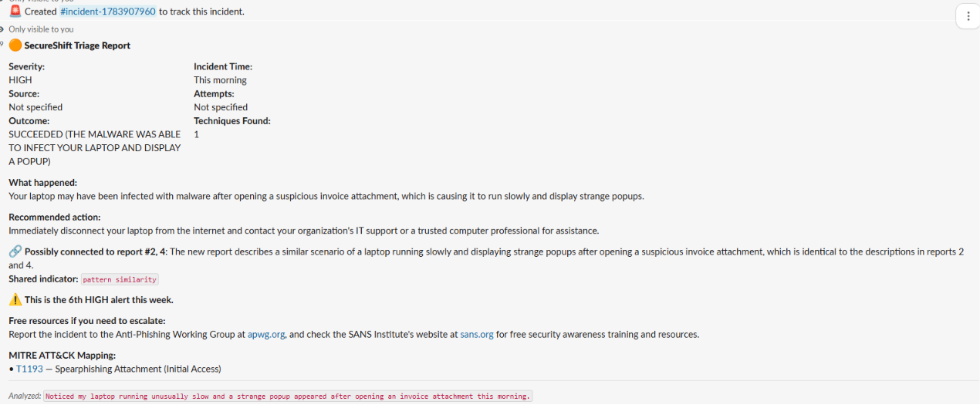Visit the apwg.org link

(x=266, y=335)
